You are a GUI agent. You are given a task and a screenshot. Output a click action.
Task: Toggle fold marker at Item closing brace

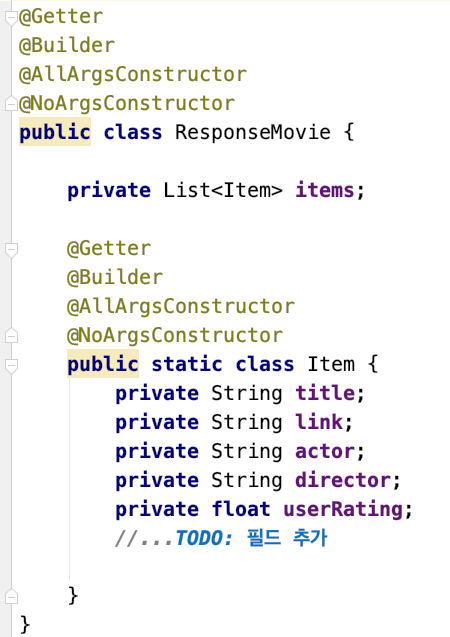(11, 596)
